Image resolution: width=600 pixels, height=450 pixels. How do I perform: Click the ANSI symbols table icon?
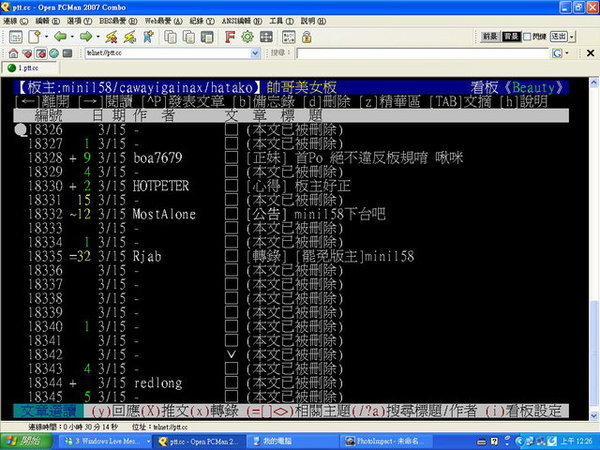pyautogui.click(x=289, y=37)
